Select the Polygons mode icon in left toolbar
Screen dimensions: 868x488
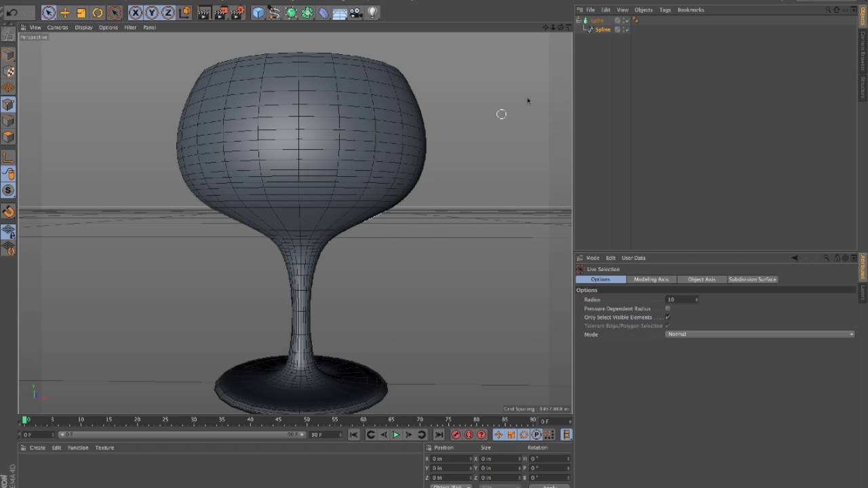(x=8, y=137)
